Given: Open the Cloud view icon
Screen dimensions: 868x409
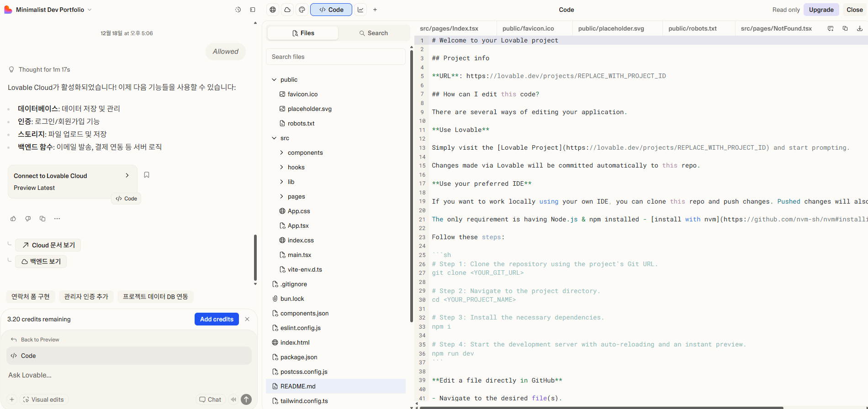Looking at the screenshot, I should (x=287, y=10).
